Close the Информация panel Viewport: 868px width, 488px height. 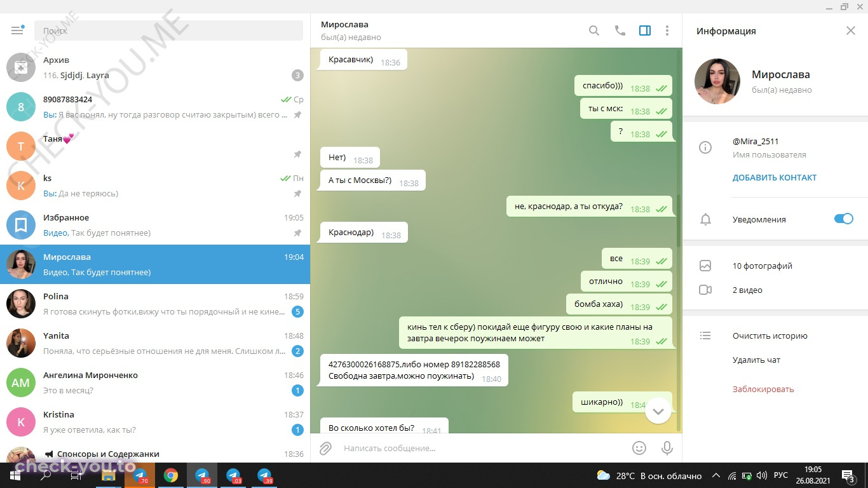click(851, 30)
